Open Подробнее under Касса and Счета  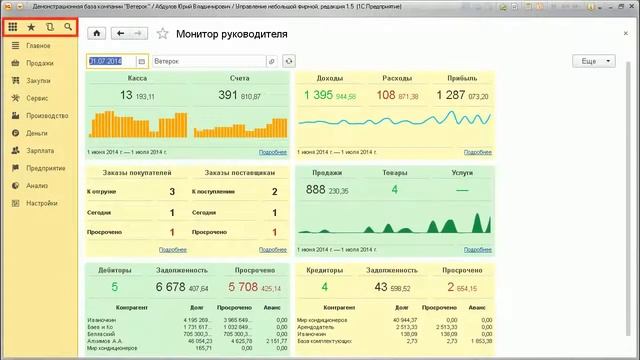pos(273,152)
